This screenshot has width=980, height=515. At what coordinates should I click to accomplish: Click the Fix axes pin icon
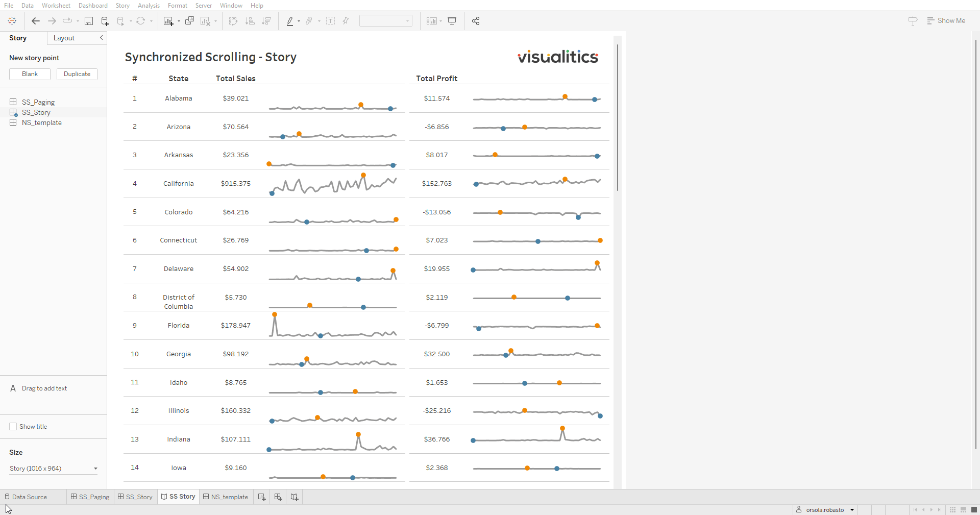[346, 21]
